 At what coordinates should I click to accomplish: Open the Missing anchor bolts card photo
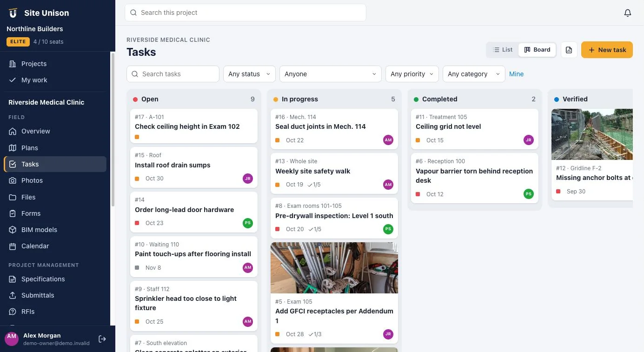pyautogui.click(x=592, y=134)
